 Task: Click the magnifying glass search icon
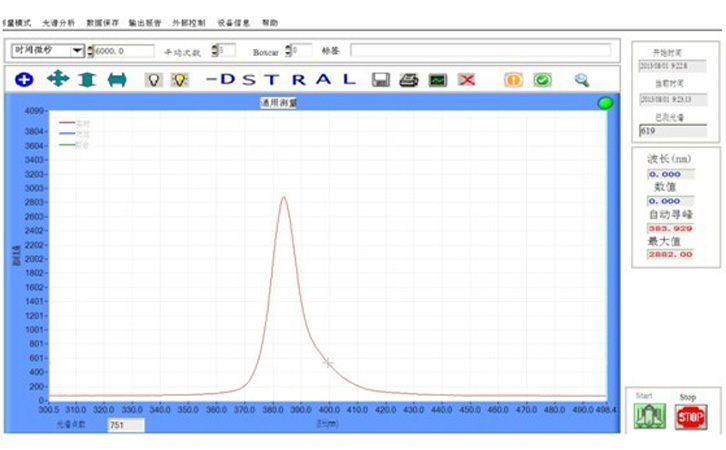point(581,80)
